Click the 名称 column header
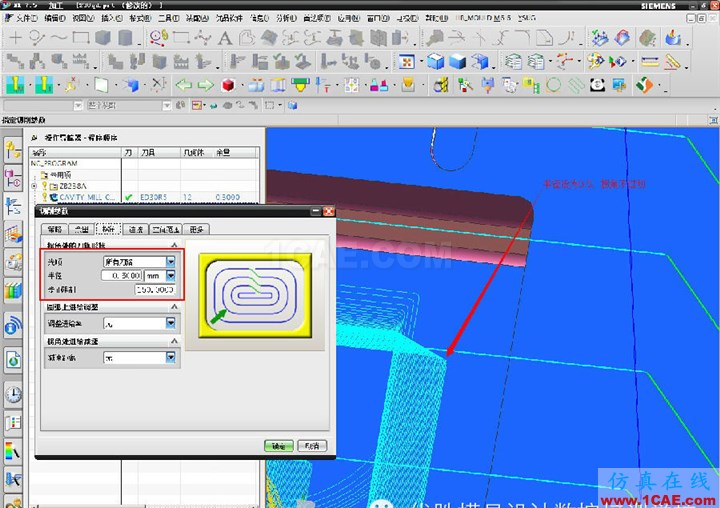The height and width of the screenshot is (508, 720). click(x=75, y=152)
